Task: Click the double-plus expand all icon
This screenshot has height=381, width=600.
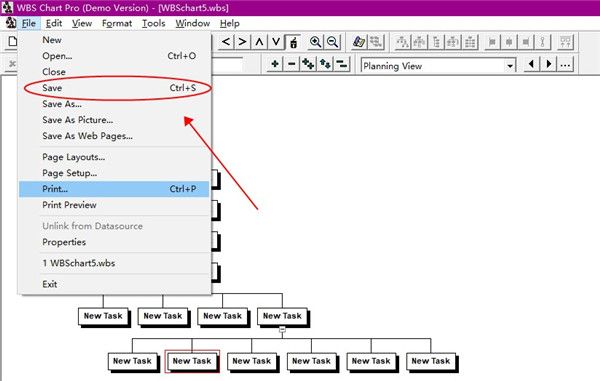Action: (x=308, y=64)
